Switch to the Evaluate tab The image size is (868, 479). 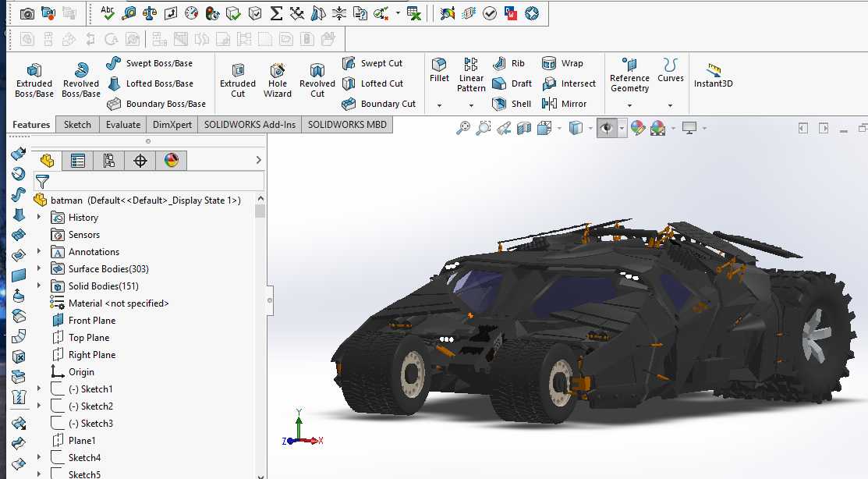pos(123,125)
